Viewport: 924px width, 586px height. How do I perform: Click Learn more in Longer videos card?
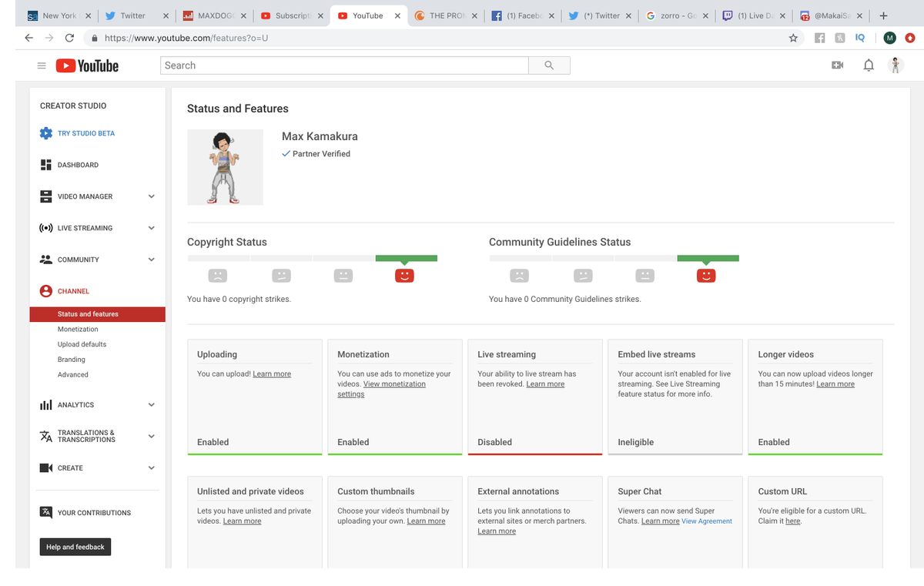click(835, 384)
